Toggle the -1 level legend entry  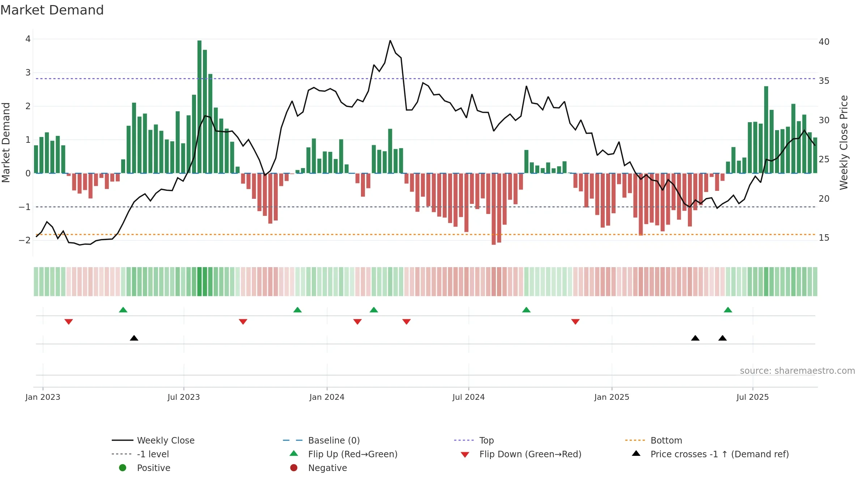[x=140, y=454]
